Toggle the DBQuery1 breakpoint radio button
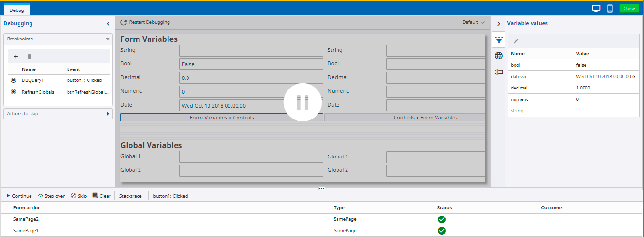Screen dimensions: 644x237 [13, 80]
